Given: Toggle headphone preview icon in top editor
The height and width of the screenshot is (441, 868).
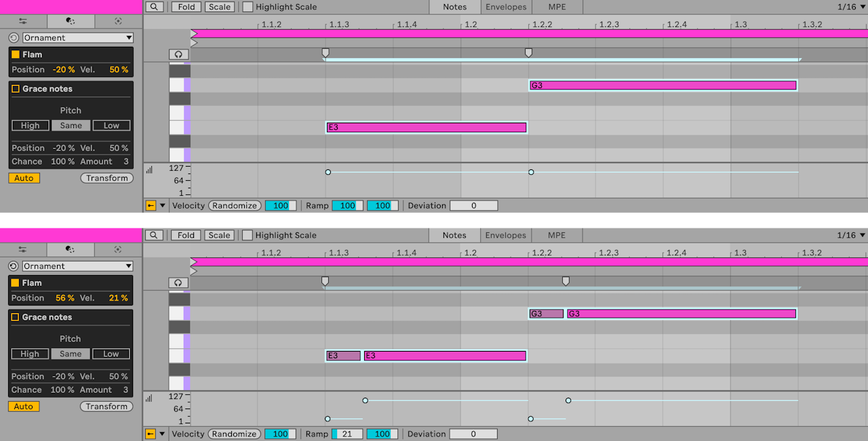Looking at the screenshot, I should [x=178, y=54].
